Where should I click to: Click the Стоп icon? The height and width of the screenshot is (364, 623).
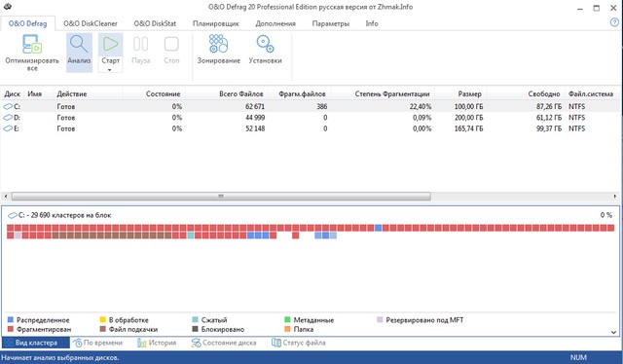171,44
